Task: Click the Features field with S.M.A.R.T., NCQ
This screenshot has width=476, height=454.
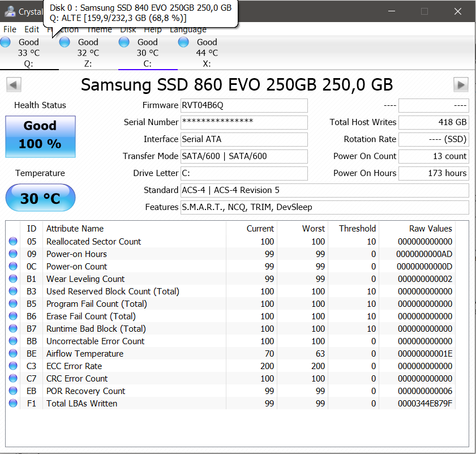Action: coord(325,207)
